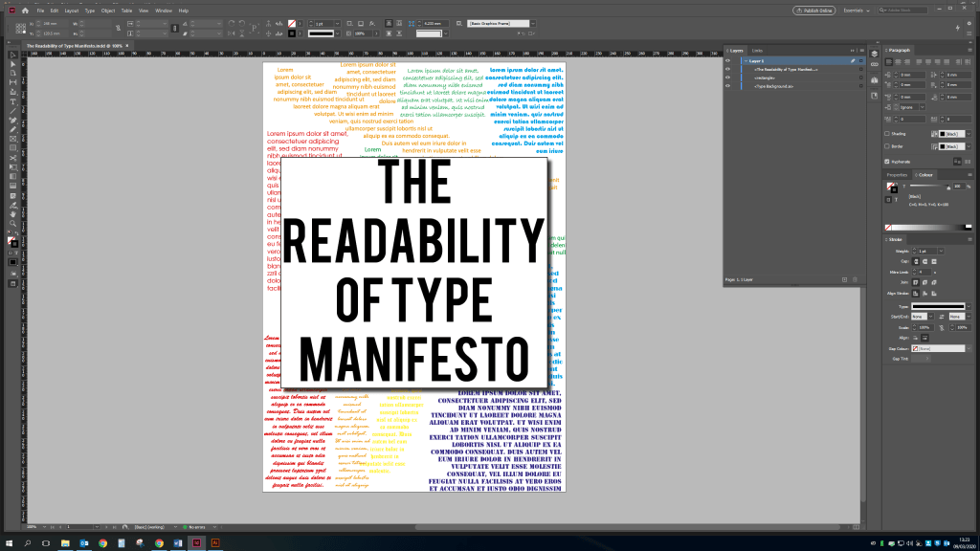Select the Type tool in the toolbox
The height and width of the screenshot is (551, 980).
12,101
